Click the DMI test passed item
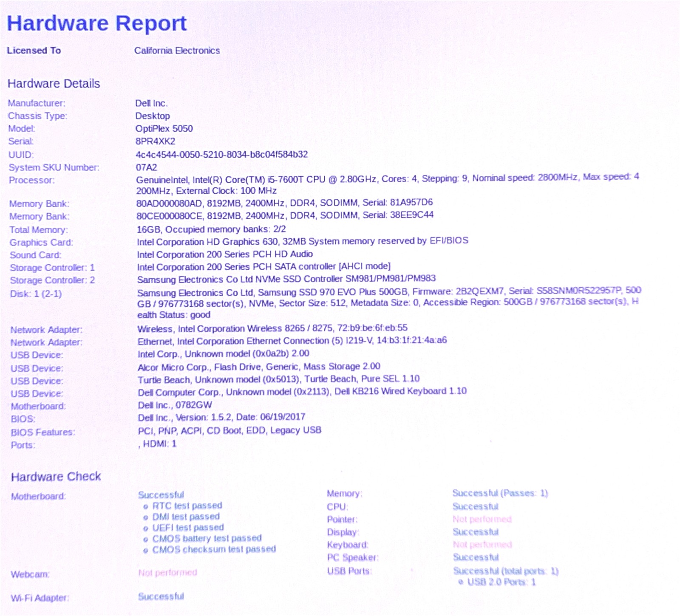Image resolution: width=680 pixels, height=616 pixels. pyautogui.click(x=186, y=517)
